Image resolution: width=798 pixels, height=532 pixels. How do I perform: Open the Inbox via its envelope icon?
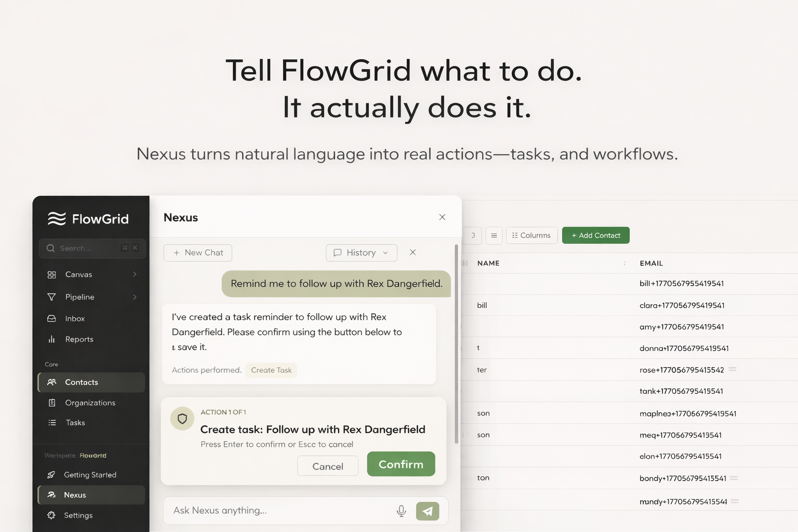click(52, 318)
